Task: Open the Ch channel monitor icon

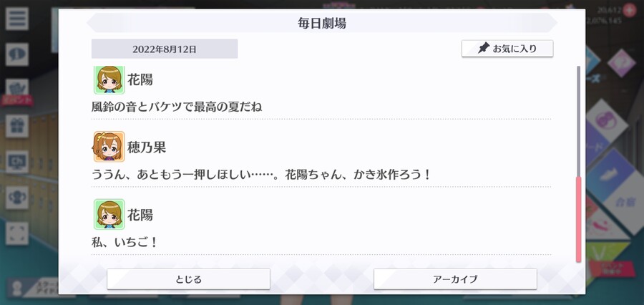Action: pyautogui.click(x=17, y=162)
